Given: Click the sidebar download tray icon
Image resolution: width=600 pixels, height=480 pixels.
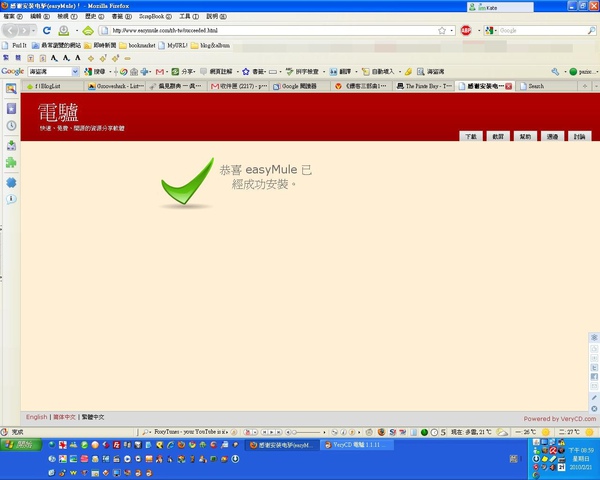Looking at the screenshot, I should (x=11, y=145).
